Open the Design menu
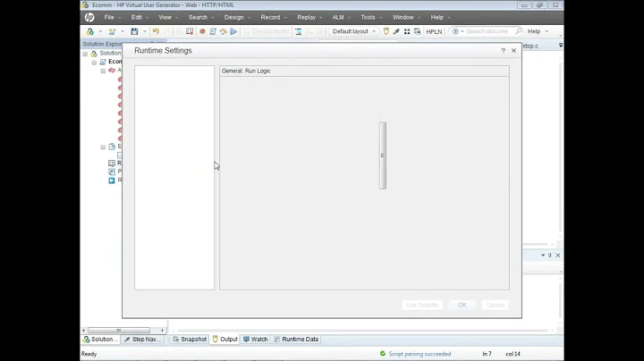This screenshot has height=361, width=644. (237, 17)
